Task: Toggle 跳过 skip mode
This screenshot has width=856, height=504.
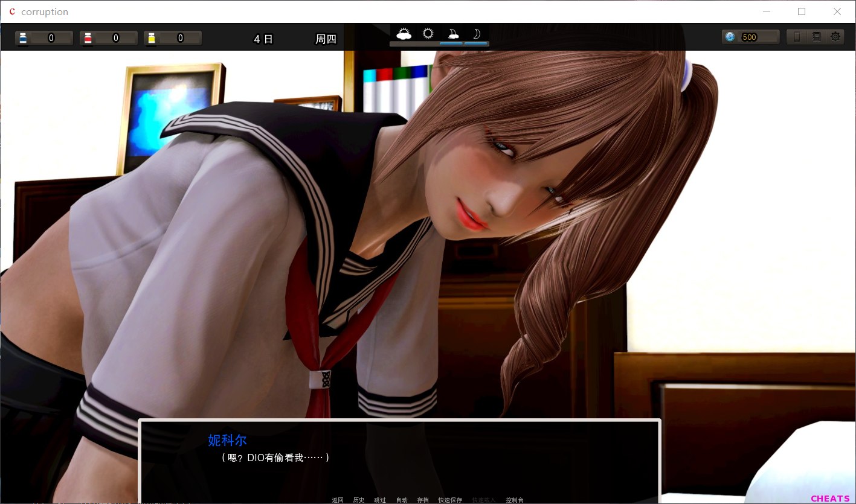Action: 380,500
